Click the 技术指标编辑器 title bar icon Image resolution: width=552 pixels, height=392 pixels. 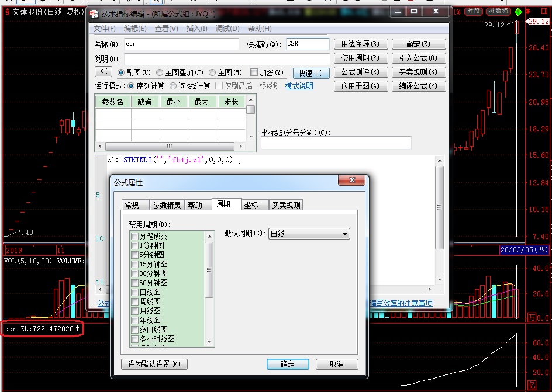pos(94,13)
